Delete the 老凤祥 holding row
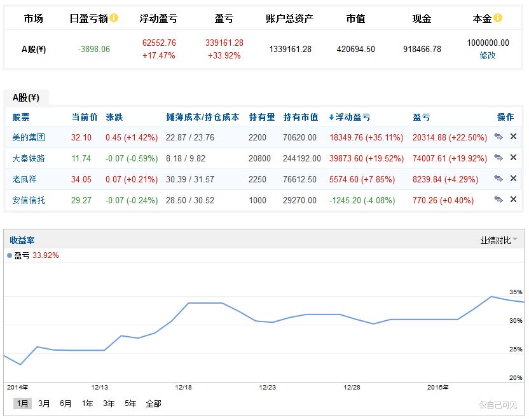Viewport: 529px width, 420px height. pos(513,179)
